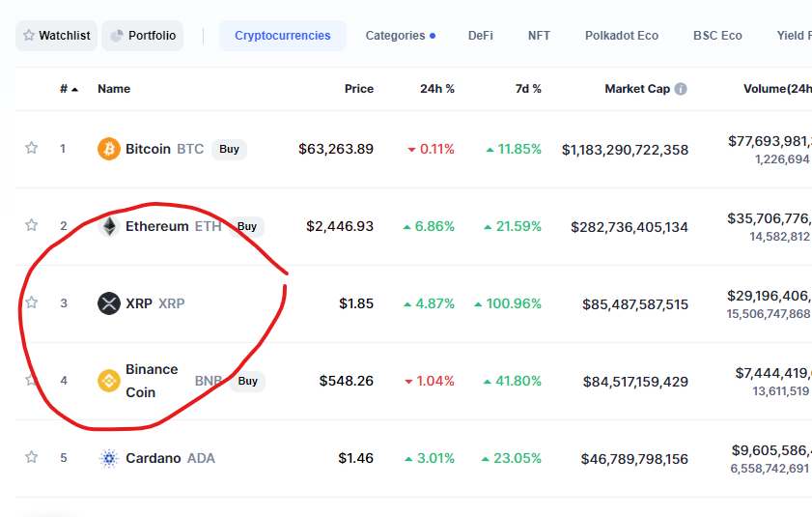Click Bitcoin 24h change 0.11%
The width and height of the screenshot is (812, 517).
point(431,149)
